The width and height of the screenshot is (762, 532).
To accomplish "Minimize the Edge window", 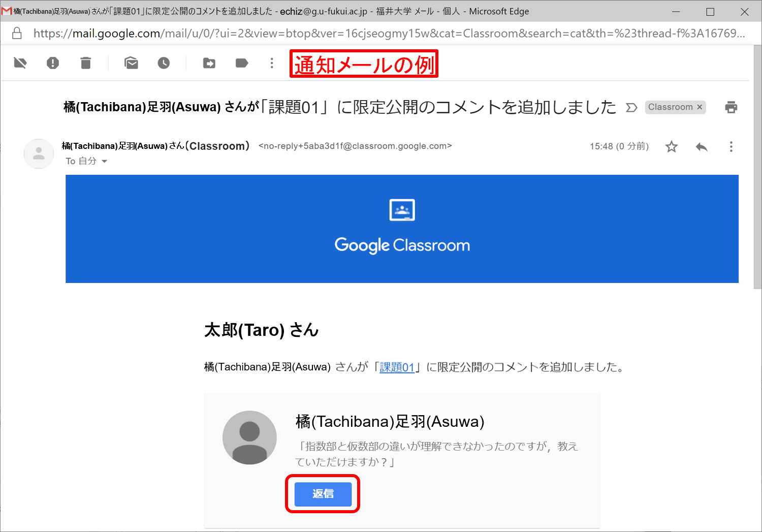I will coord(676,12).
